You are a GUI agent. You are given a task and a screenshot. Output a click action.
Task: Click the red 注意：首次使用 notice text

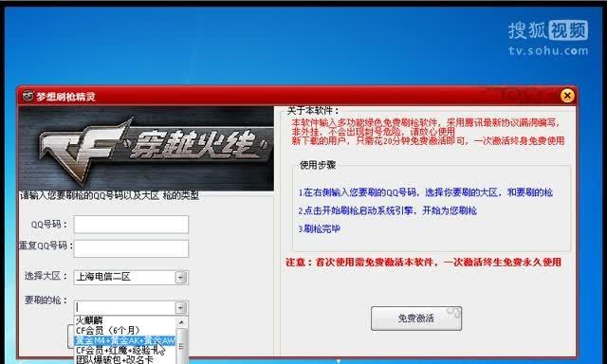(x=424, y=263)
